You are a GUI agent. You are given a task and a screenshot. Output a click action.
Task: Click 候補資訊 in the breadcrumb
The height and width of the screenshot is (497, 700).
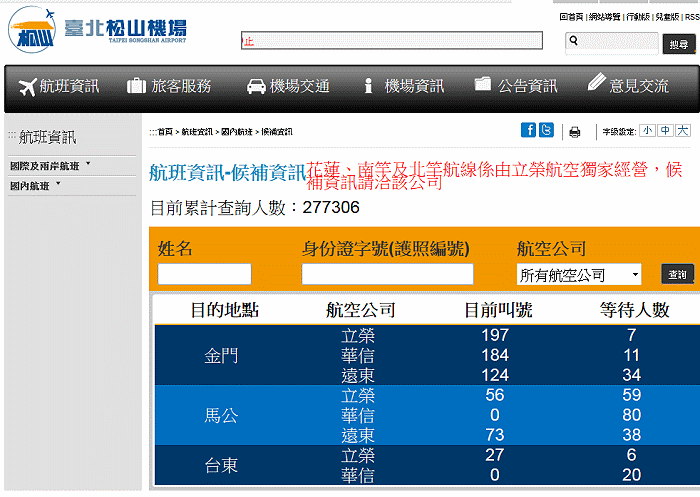pyautogui.click(x=277, y=132)
